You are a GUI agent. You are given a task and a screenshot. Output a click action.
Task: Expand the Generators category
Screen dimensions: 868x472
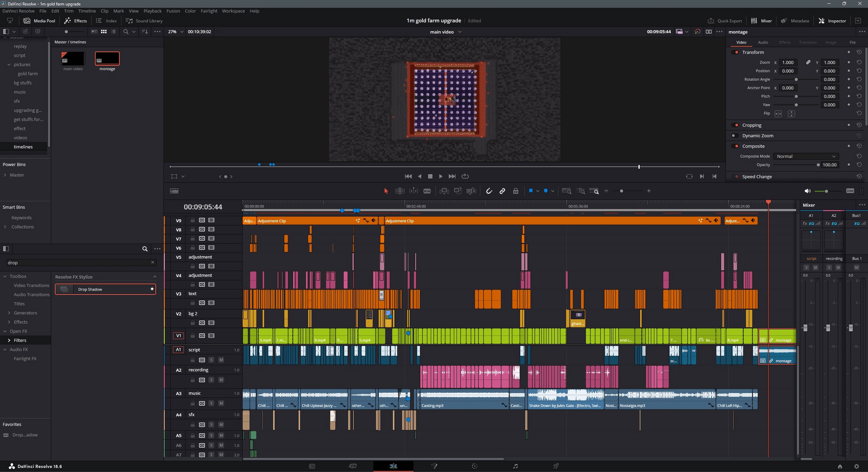click(x=9, y=313)
